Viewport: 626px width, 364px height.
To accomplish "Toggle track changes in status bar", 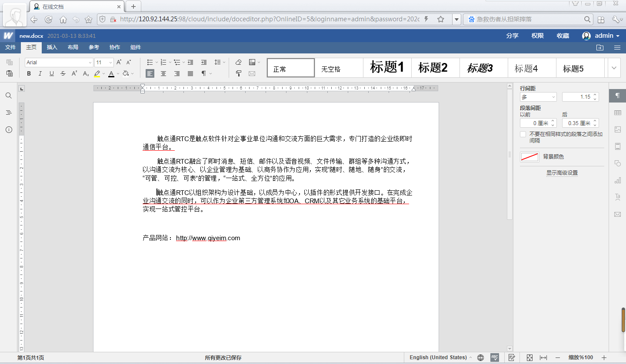I will point(512,357).
